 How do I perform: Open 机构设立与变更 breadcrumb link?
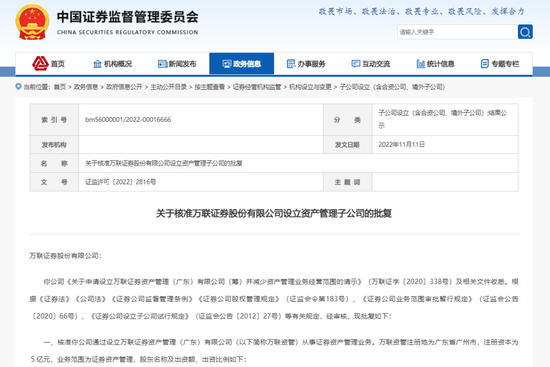[310, 87]
